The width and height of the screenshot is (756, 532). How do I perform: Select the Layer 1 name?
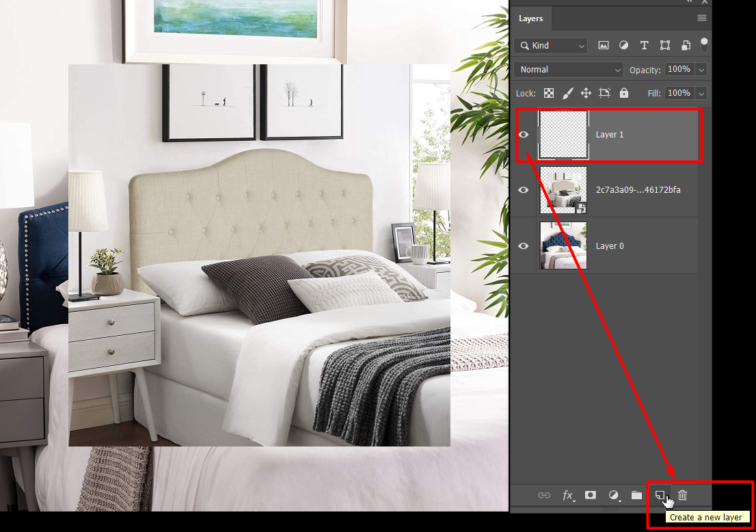coord(610,135)
